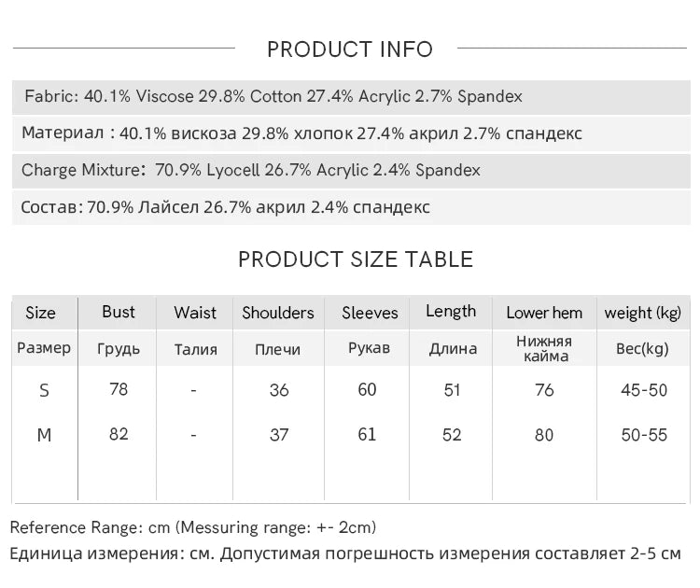Click the PRODUCT SIZE TABLE heading
Screen dimensions: 700x588
click(356, 259)
